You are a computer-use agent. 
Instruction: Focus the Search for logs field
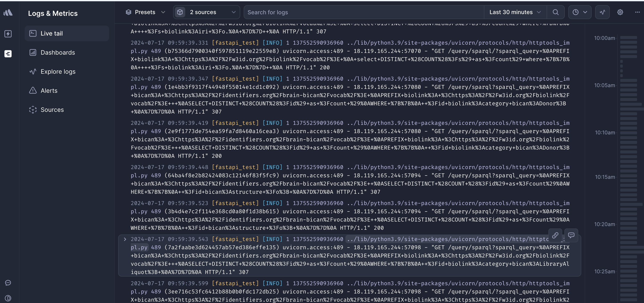tap(364, 12)
